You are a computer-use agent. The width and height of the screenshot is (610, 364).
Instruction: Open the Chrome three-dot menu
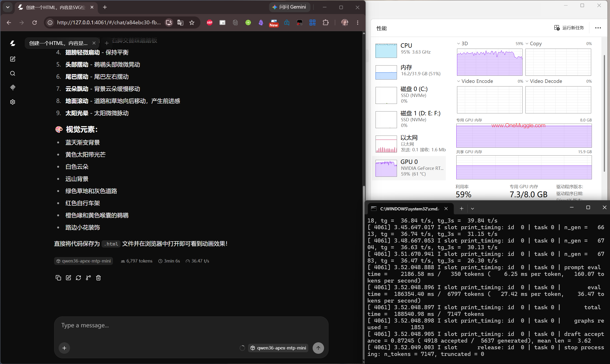(x=358, y=23)
